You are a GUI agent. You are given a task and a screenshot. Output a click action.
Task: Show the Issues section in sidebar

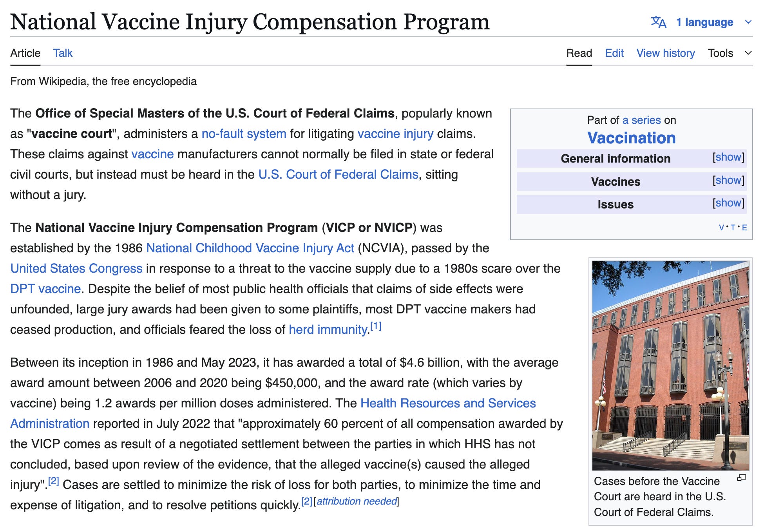pos(728,203)
